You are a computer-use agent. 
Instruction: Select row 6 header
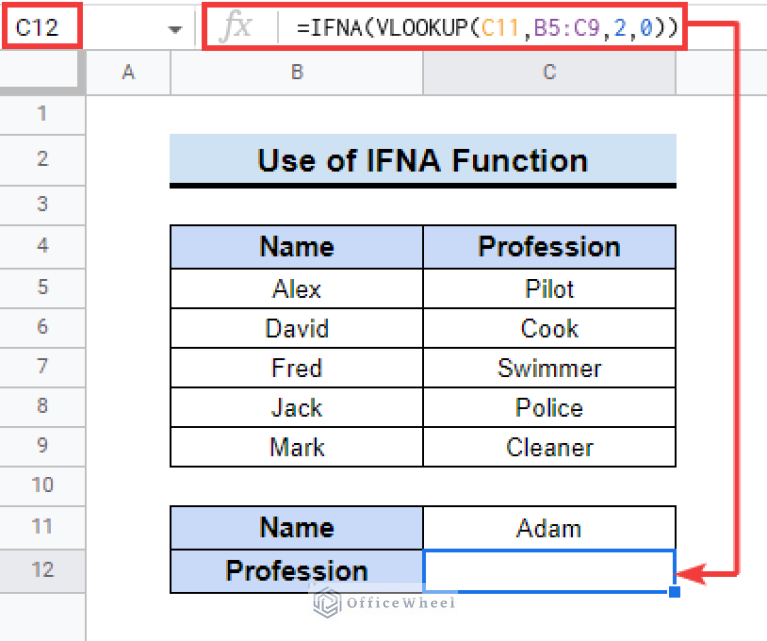[x=42, y=327]
